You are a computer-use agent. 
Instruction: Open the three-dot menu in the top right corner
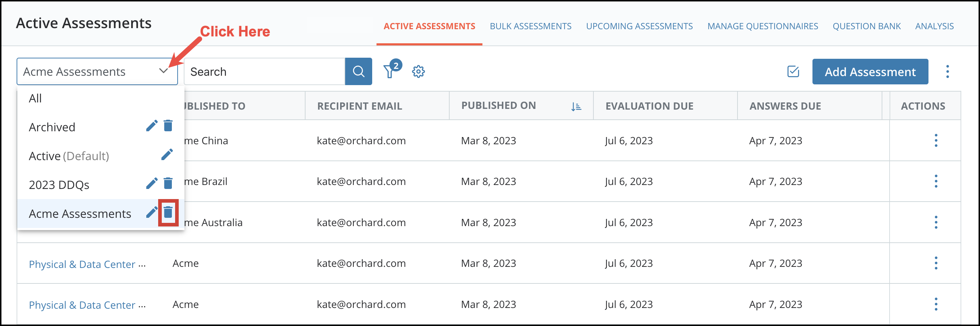point(948,72)
